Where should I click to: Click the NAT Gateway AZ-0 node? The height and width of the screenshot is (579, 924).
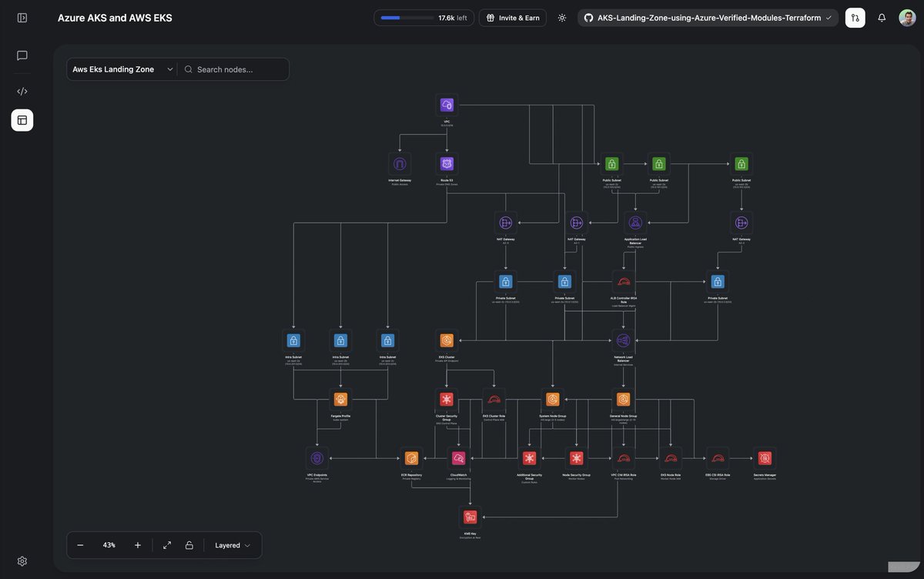point(506,223)
